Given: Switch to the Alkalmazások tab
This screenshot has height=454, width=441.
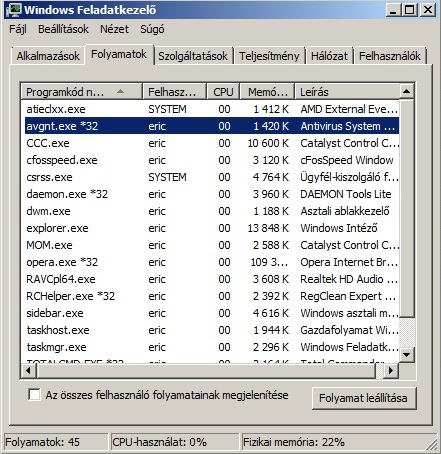Looking at the screenshot, I should pyautogui.click(x=48, y=56).
